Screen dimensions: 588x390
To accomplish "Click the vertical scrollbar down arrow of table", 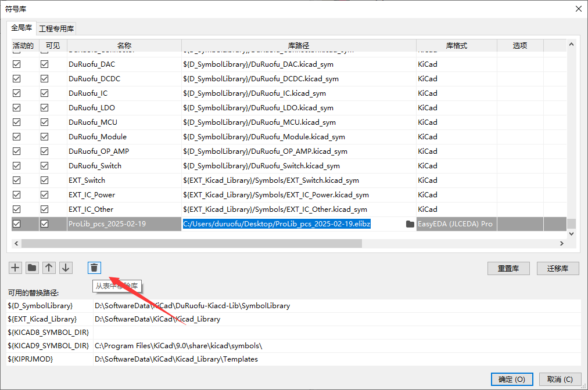I will 571,233.
